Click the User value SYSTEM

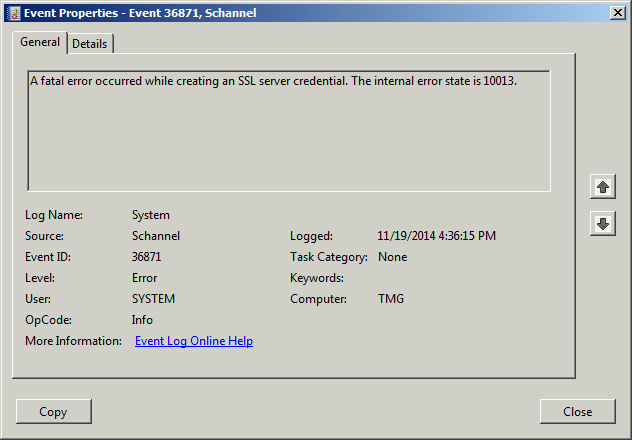pos(152,299)
